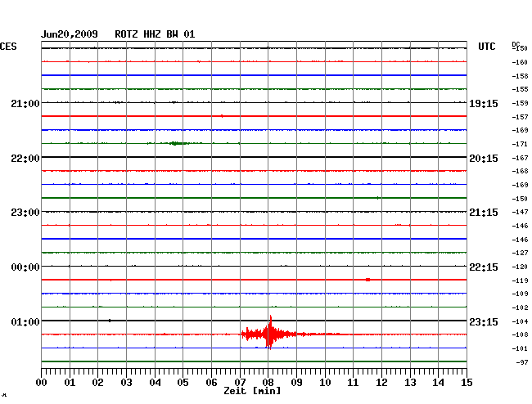This screenshot has width=532, height=404.
Task: Click the DC offset value -108
Action: point(520,334)
